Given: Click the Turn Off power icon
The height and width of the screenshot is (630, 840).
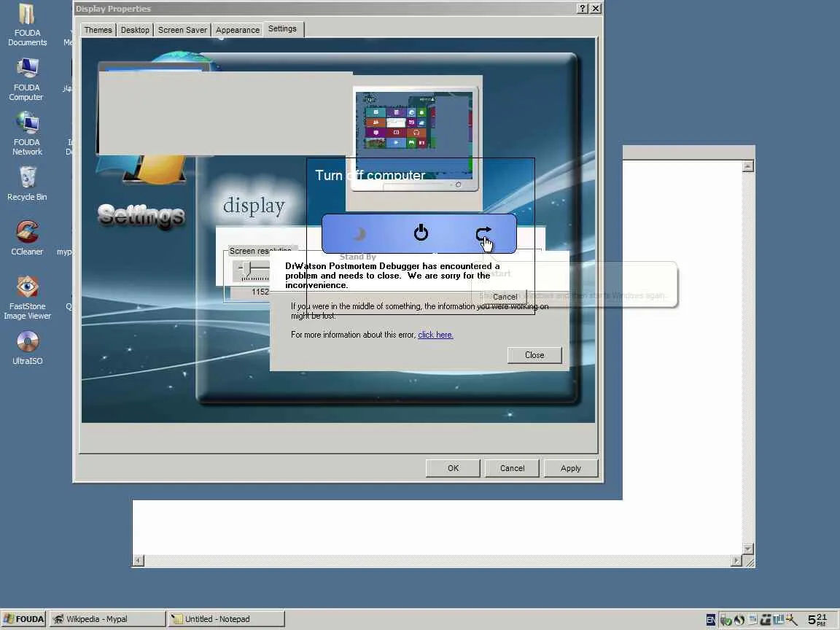Looking at the screenshot, I should 421,233.
